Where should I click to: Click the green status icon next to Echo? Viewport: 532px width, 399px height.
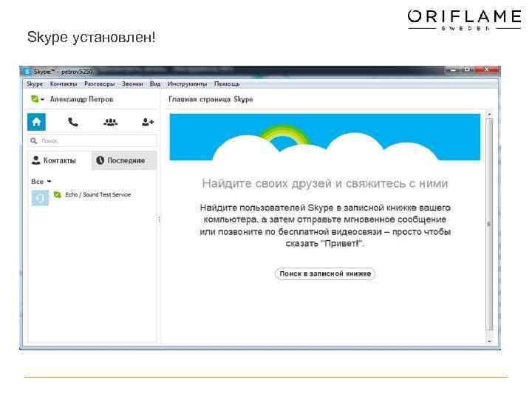(x=58, y=194)
